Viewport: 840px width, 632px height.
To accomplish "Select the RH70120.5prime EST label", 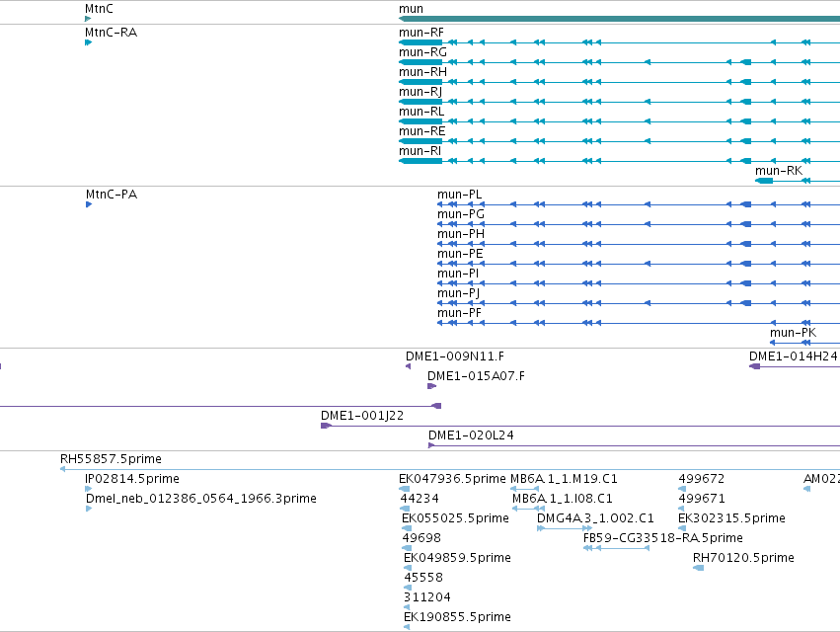I will [743, 558].
